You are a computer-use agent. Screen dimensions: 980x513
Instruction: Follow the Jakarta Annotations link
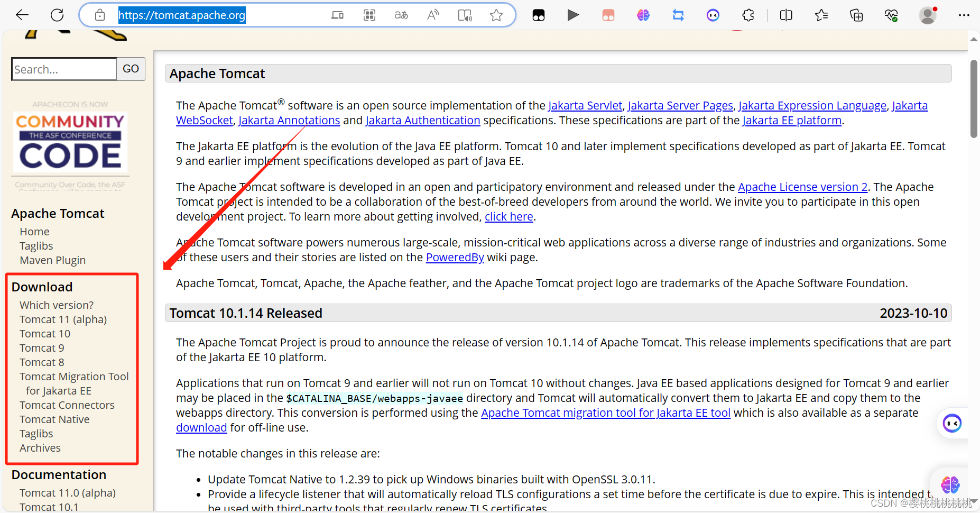point(289,121)
